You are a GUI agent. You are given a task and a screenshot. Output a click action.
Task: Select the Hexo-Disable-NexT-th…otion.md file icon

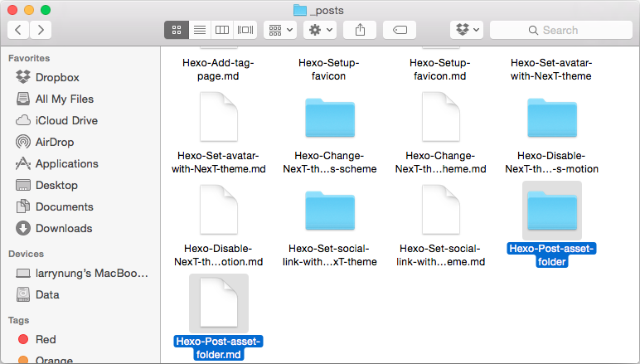pyautogui.click(x=219, y=210)
